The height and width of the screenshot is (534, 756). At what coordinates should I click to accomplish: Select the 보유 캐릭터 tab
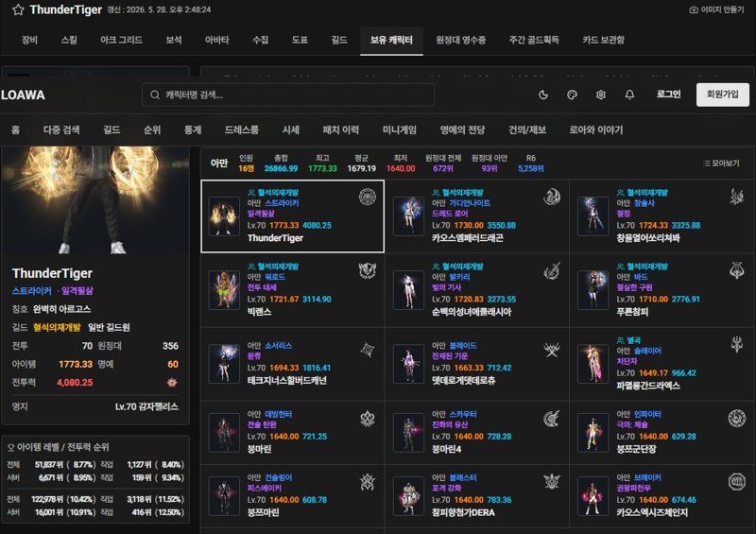pos(391,40)
